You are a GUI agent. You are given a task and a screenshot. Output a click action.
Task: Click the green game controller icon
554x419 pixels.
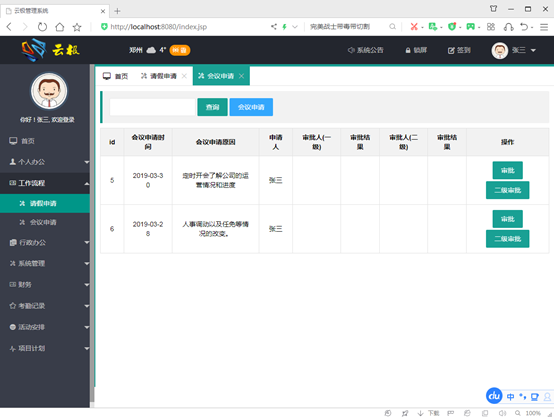click(x=470, y=26)
